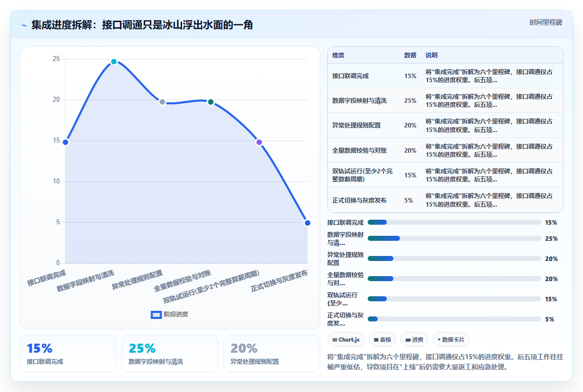583x392 pixels.
Task: Click the gray 异常处理规则配置 chart point
Action: (x=162, y=102)
